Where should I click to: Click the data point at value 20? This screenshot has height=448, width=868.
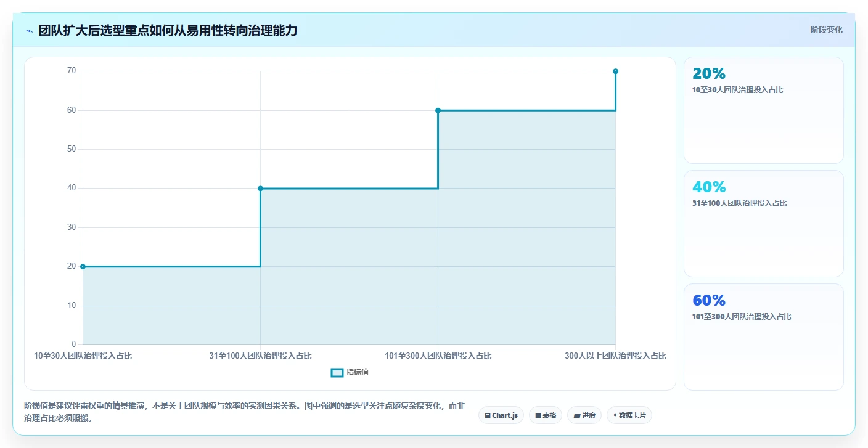coord(83,266)
